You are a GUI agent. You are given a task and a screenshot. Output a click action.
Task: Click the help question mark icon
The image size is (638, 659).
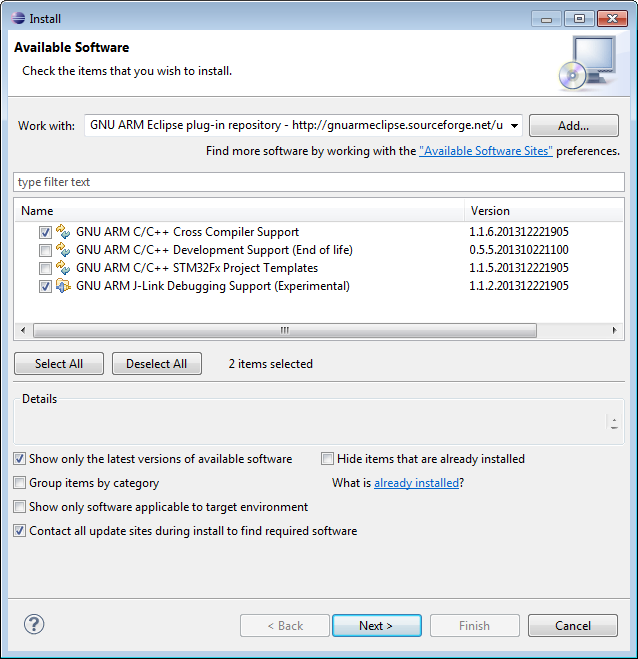click(x=34, y=625)
